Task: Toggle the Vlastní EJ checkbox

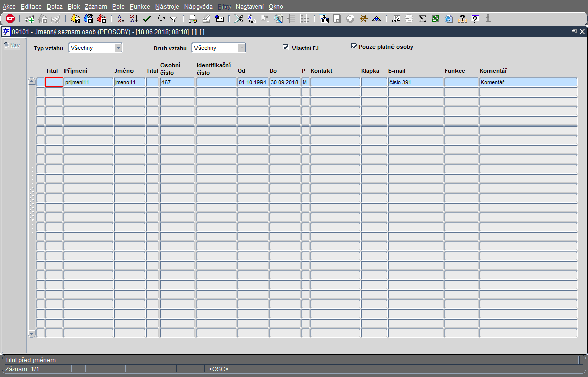Action: (x=286, y=47)
